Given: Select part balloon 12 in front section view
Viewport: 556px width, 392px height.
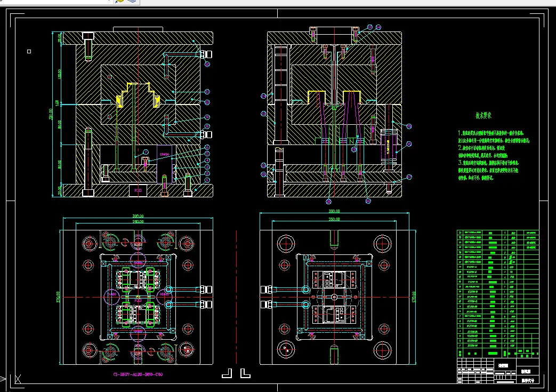Looking at the screenshot, I should click(207, 64).
